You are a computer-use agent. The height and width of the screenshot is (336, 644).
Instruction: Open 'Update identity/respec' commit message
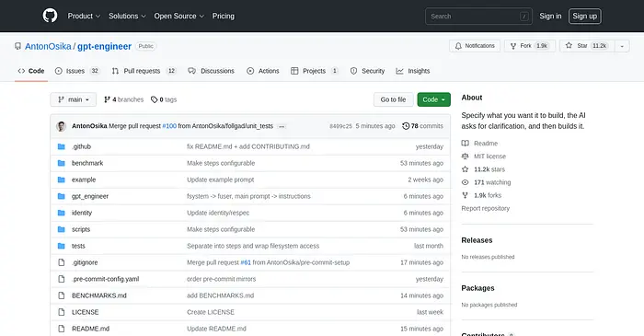pyautogui.click(x=218, y=213)
